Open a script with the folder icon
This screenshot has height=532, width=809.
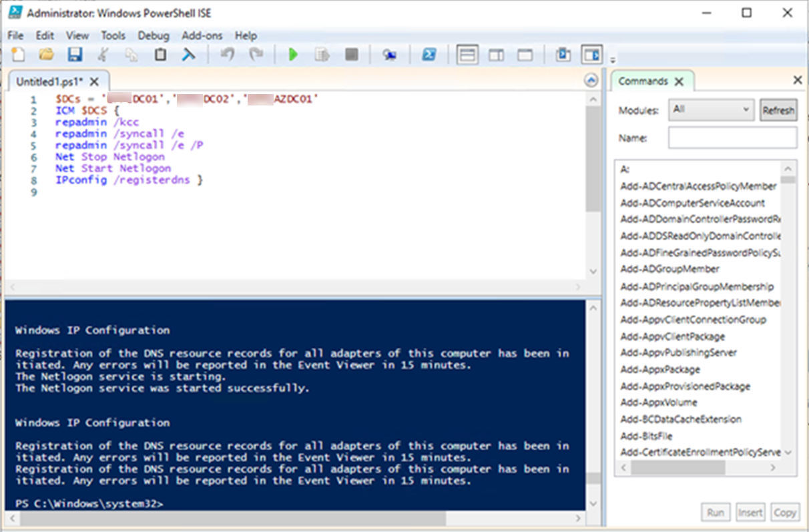pyautogui.click(x=46, y=55)
